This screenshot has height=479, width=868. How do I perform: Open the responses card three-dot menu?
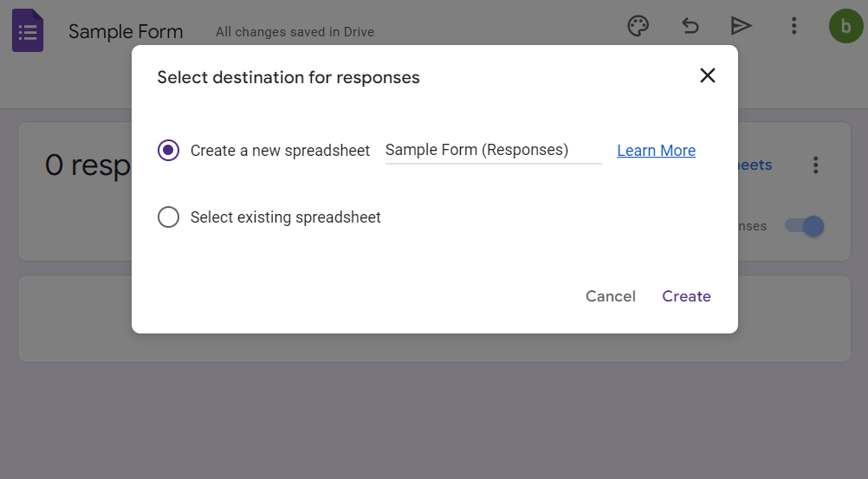tap(815, 165)
